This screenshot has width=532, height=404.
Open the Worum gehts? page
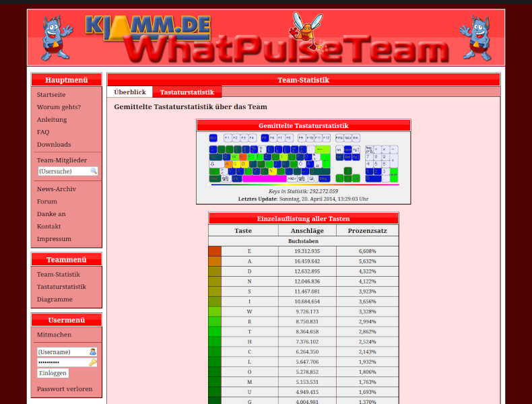tap(59, 107)
